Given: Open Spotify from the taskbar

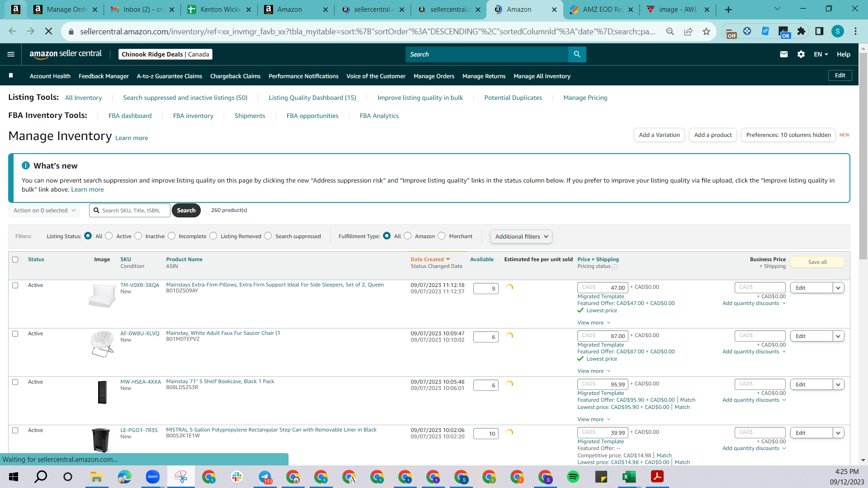Looking at the screenshot, I should click(x=573, y=477).
